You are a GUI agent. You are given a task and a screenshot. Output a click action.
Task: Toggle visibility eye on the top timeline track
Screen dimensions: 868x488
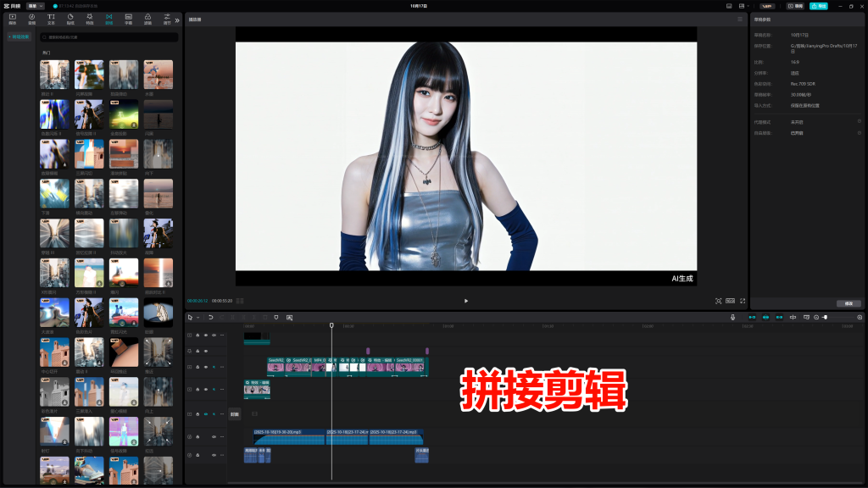(205, 335)
